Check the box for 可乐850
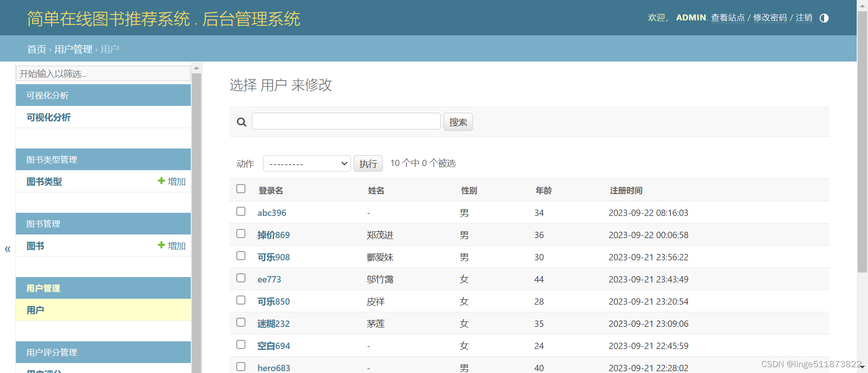This screenshot has width=868, height=373. (x=241, y=300)
